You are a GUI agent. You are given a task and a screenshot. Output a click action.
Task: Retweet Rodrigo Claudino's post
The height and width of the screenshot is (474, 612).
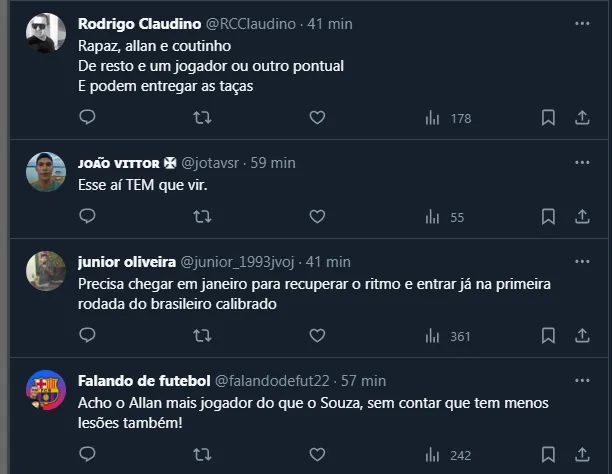202,118
